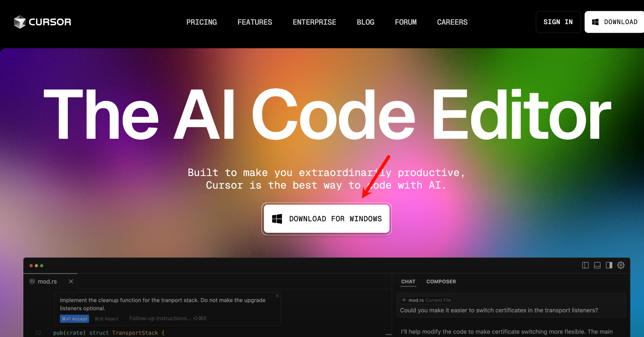The width and height of the screenshot is (644, 337).
Task: Toggle the bottom panel layout icon
Action: pos(597,265)
